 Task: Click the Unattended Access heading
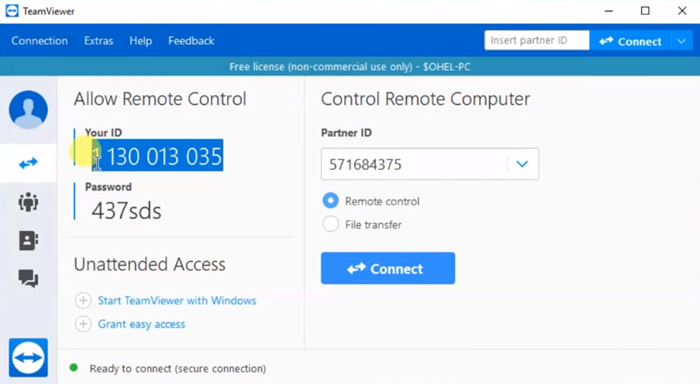coord(150,264)
